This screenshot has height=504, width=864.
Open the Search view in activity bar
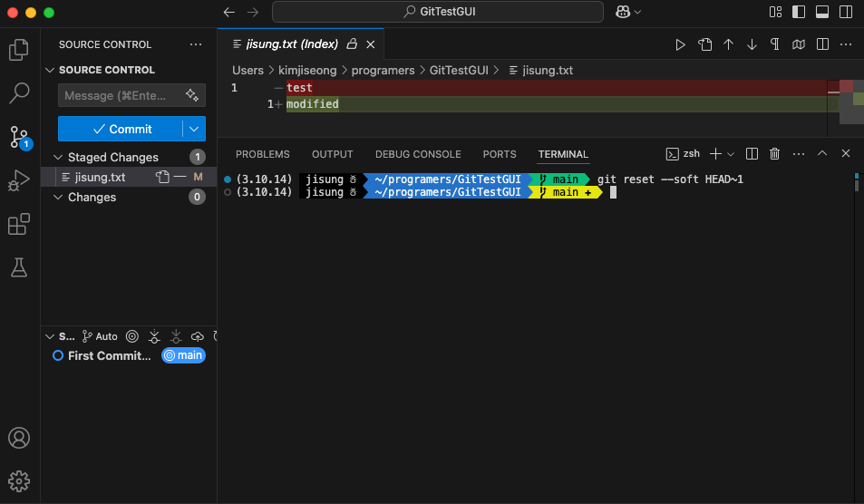19,92
